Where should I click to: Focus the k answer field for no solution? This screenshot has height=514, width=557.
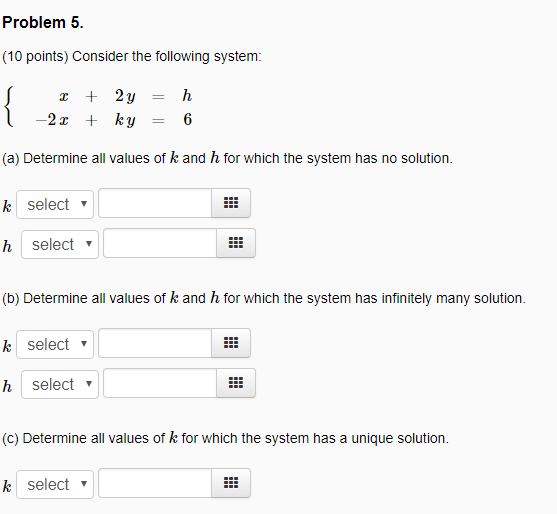pos(155,203)
